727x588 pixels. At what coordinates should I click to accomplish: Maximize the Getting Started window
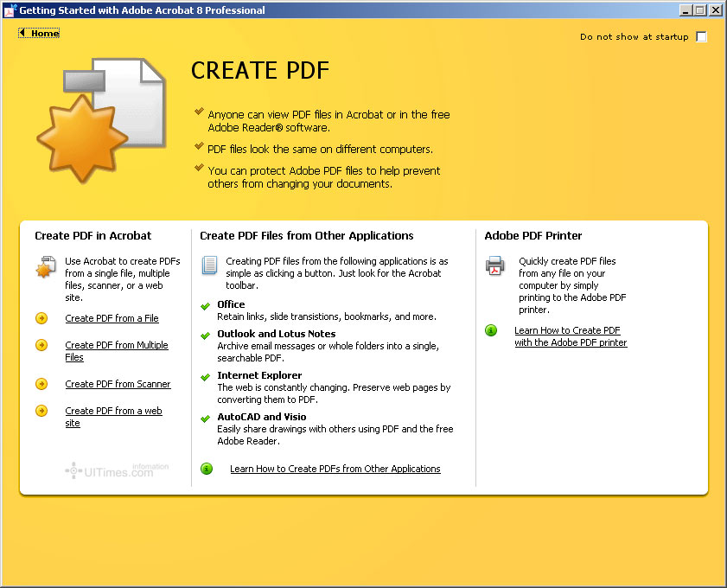700,10
